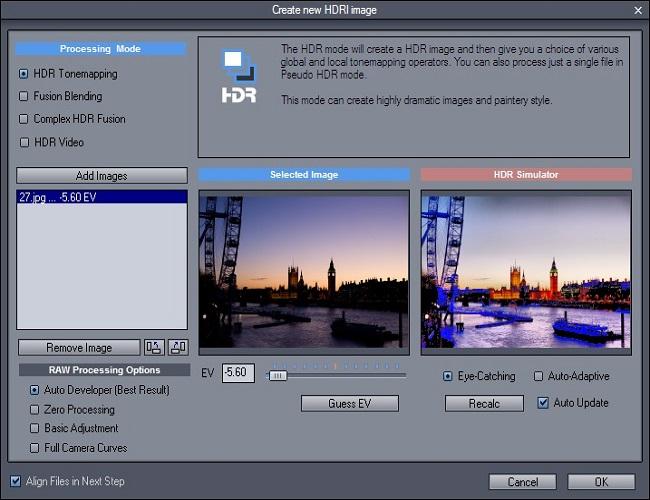The width and height of the screenshot is (650, 500).
Task: Select Complex HDR Fusion mode
Action: tap(24, 119)
